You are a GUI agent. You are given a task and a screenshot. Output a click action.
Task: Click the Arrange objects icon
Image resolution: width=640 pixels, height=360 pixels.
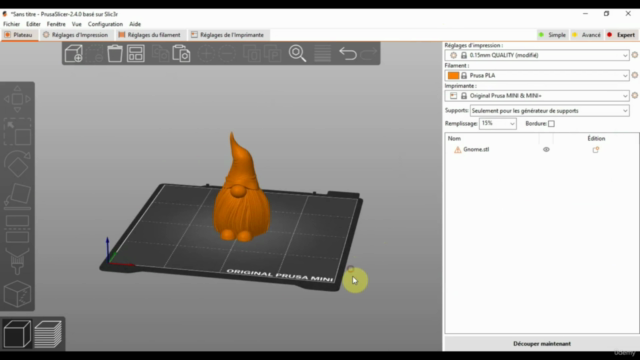[x=136, y=53]
